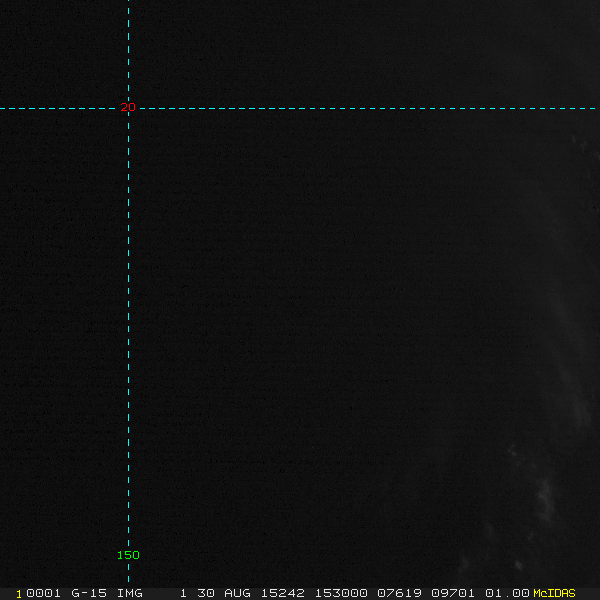Screen dimensions: 600x600
Task: Click the G-15 satellite label
Action: (89, 593)
